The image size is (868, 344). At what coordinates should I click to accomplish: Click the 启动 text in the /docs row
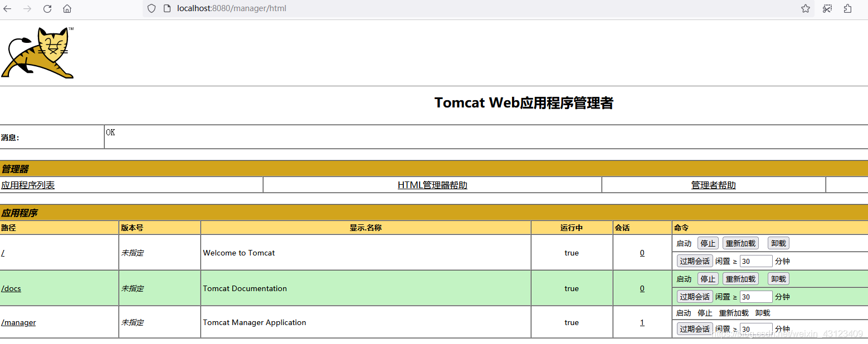684,279
